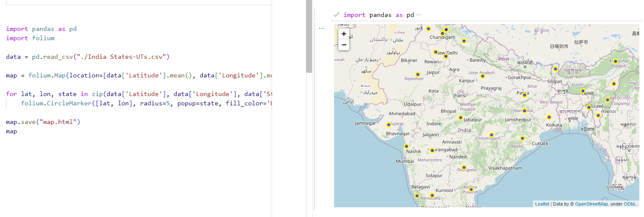Screen dimensions: 644x217
Task: Click the Solapur label on the map
Action: click(x=434, y=176)
